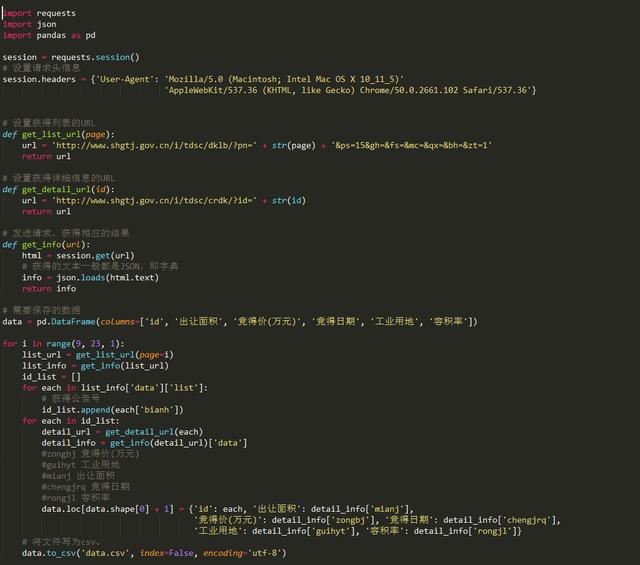This screenshot has height=565, width=640.
Task: Click the crdk detail URL string line
Action: (x=164, y=200)
